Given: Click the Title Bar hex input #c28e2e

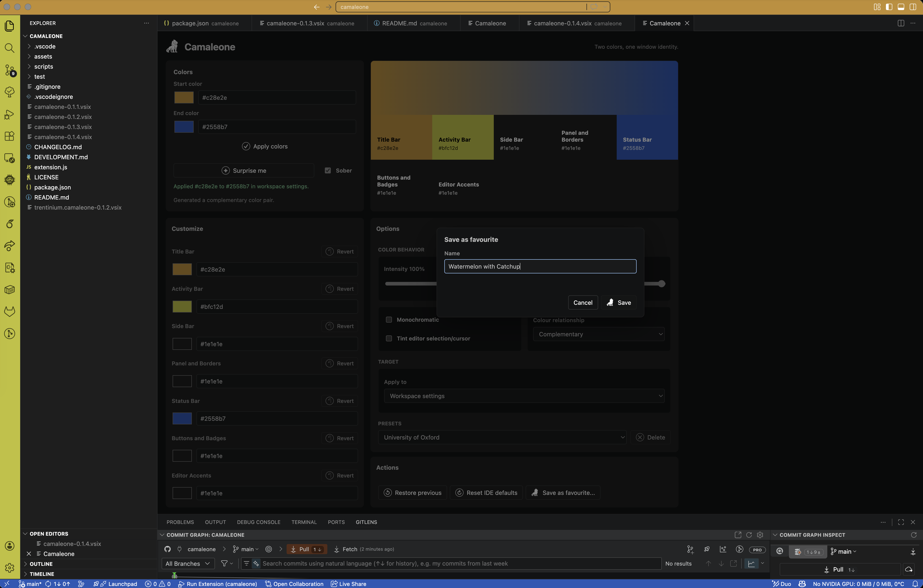Looking at the screenshot, I should (x=277, y=269).
